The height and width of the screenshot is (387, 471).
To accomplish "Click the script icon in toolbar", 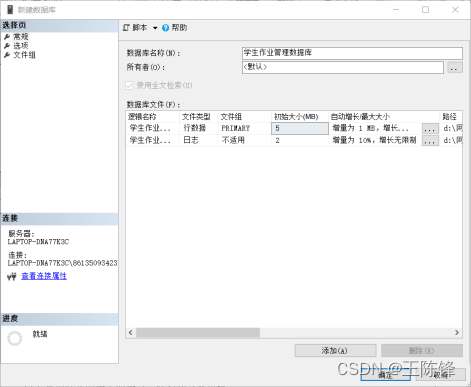I will pos(126,28).
